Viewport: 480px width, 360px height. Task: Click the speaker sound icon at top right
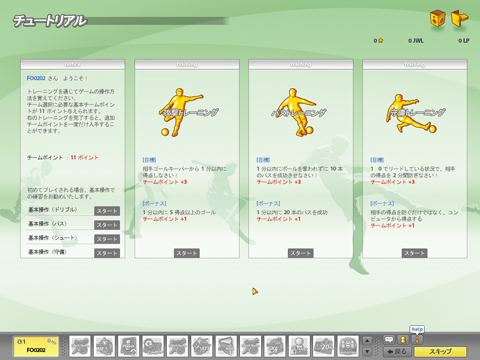coord(438,18)
